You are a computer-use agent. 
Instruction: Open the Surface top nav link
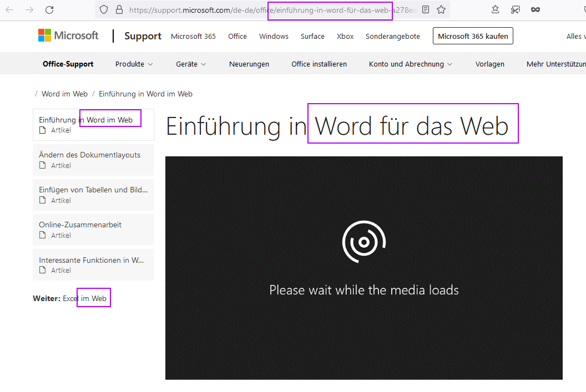point(312,36)
